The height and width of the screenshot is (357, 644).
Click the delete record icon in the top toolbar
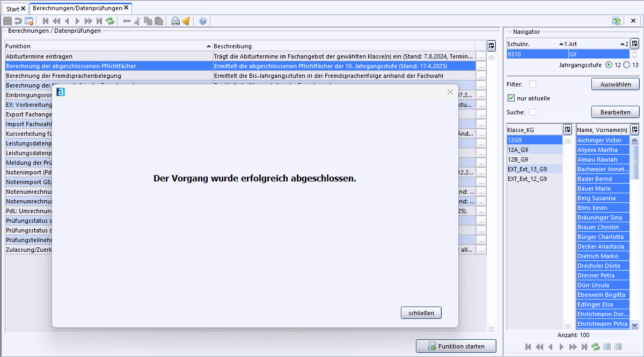click(29, 21)
